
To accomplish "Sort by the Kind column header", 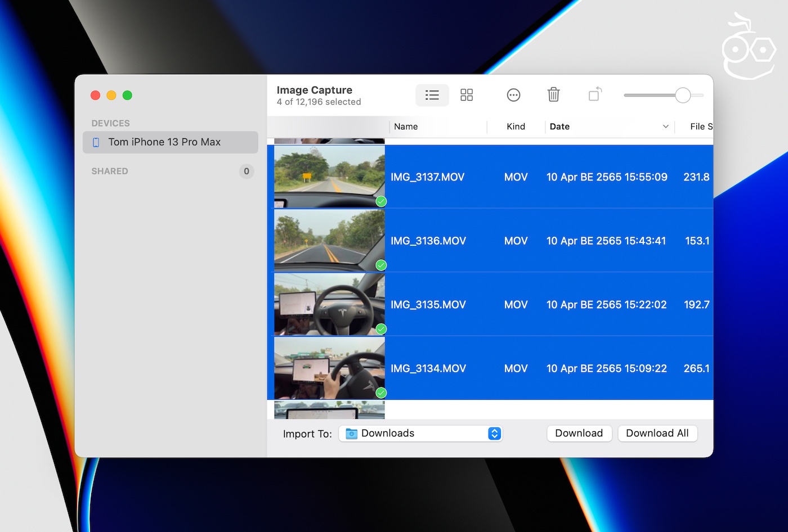I will click(516, 127).
